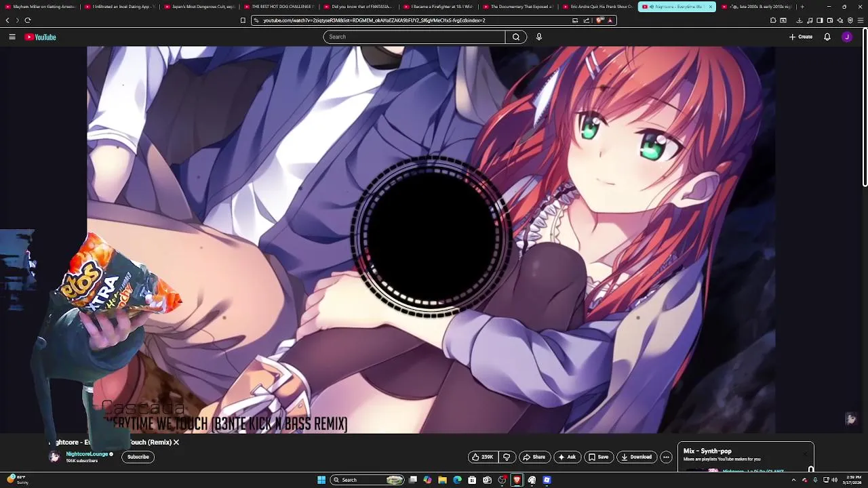Open the Ask AI button
Image resolution: width=868 pixels, height=488 pixels.
pyautogui.click(x=567, y=457)
